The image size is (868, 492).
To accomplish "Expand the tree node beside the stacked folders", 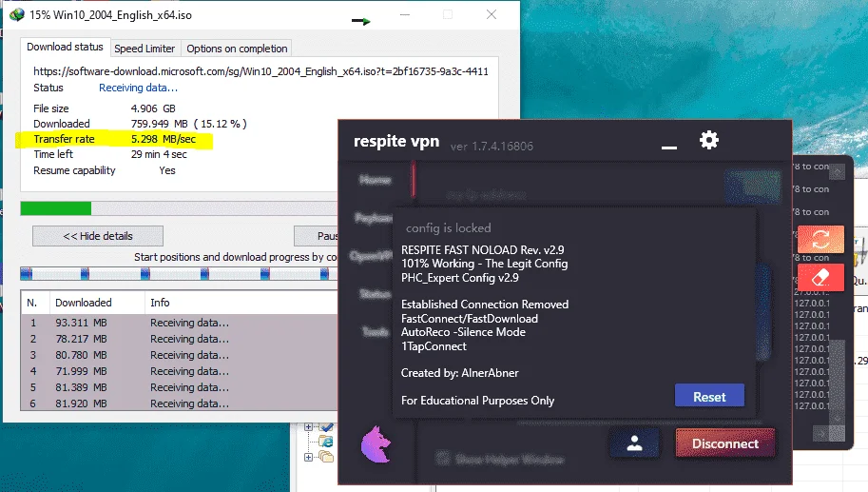I will pyautogui.click(x=308, y=457).
